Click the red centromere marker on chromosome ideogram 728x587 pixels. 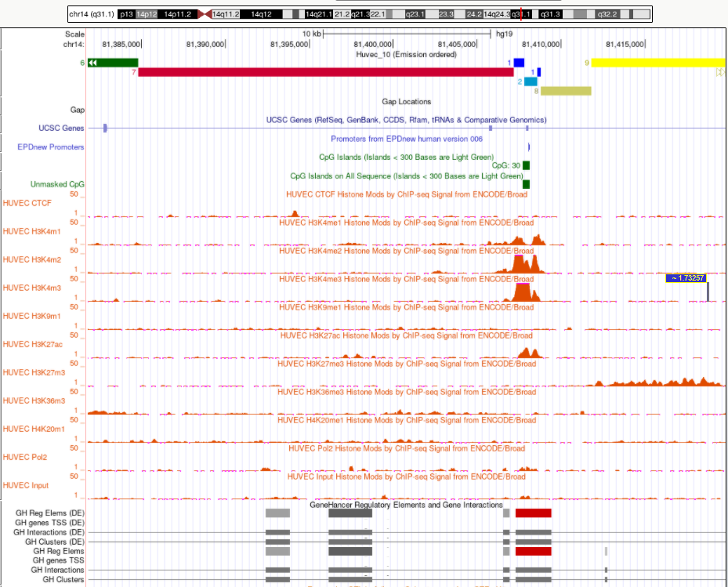click(x=205, y=14)
